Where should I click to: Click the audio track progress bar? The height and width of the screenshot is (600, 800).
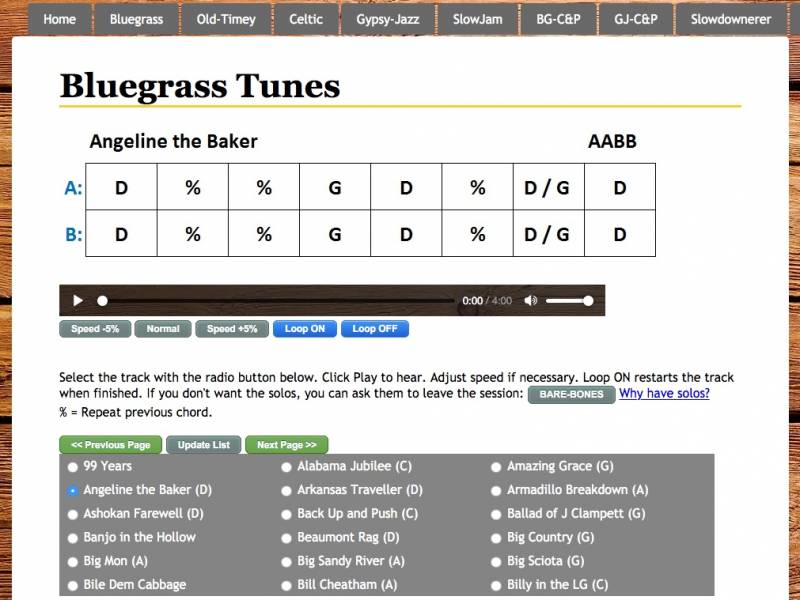tap(276, 300)
